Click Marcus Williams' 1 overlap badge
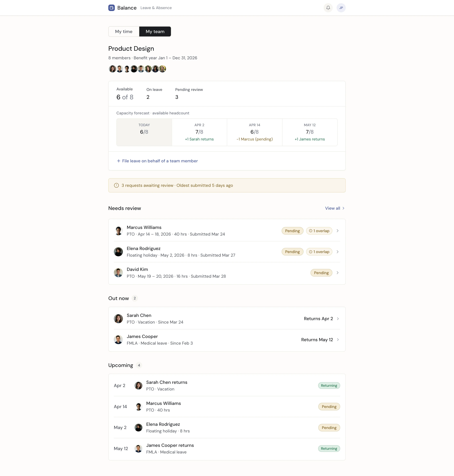Viewport: 454px width, 476px height. (319, 231)
